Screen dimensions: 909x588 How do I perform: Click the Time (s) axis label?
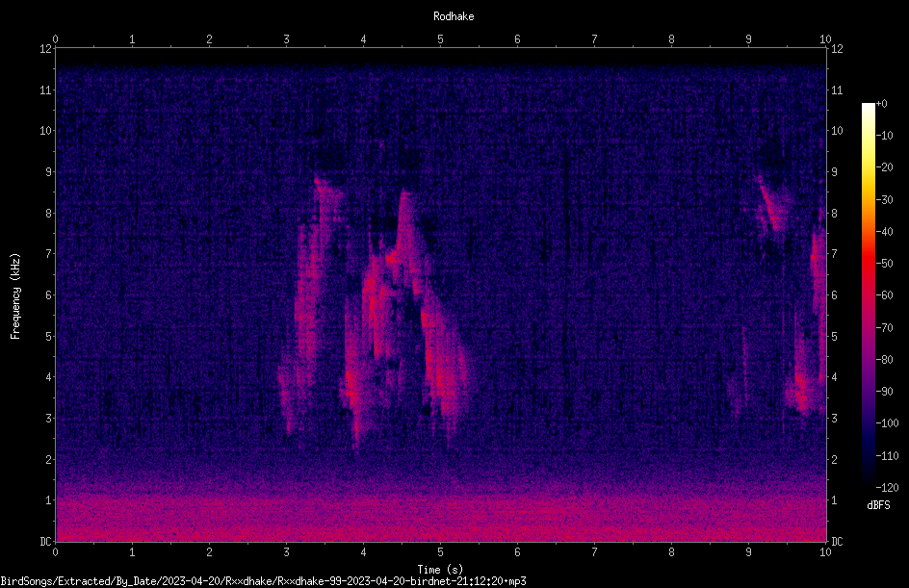440,570
